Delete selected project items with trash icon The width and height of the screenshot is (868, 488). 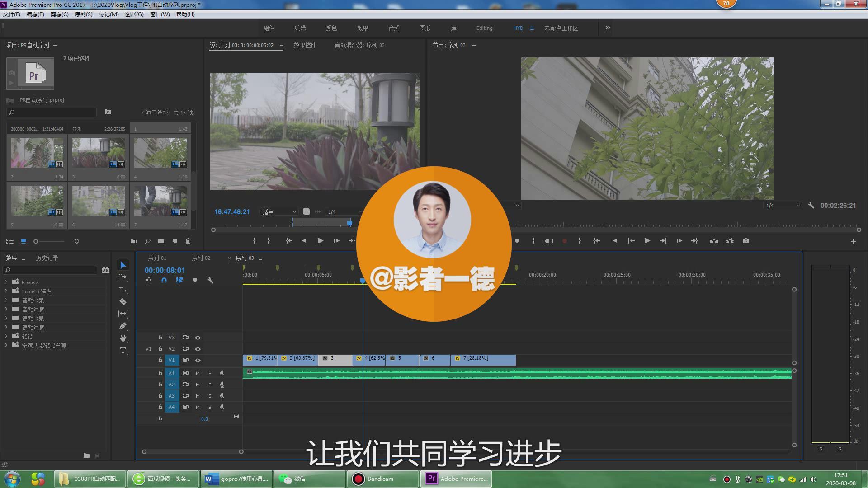coord(189,241)
